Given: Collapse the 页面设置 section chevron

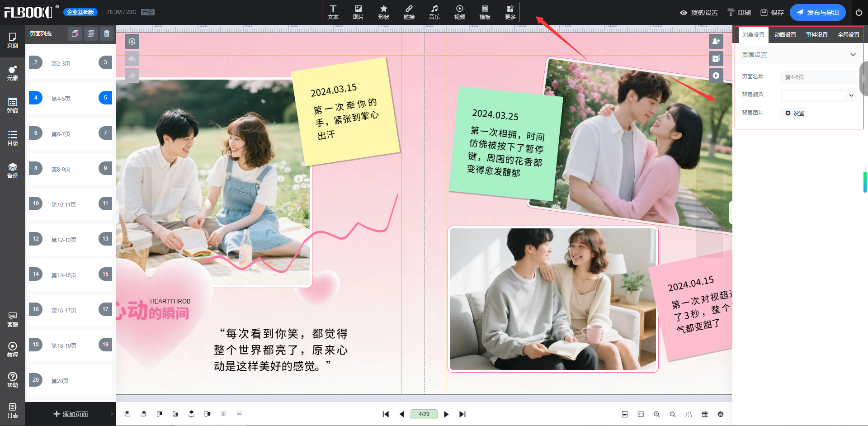Looking at the screenshot, I should 853,55.
